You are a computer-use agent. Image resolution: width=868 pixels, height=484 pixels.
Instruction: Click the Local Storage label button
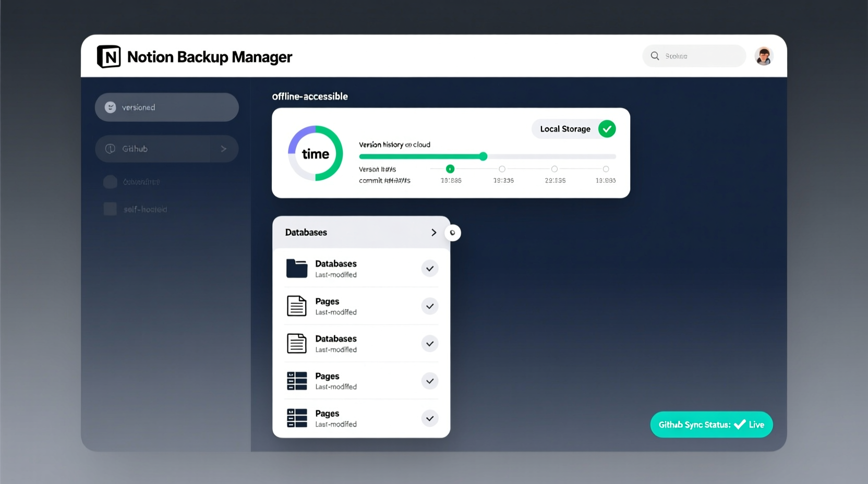pos(565,129)
